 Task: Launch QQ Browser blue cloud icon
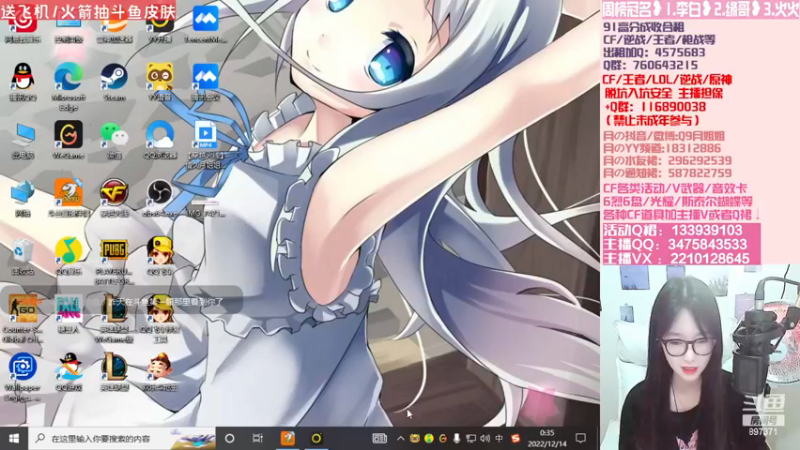(x=160, y=135)
